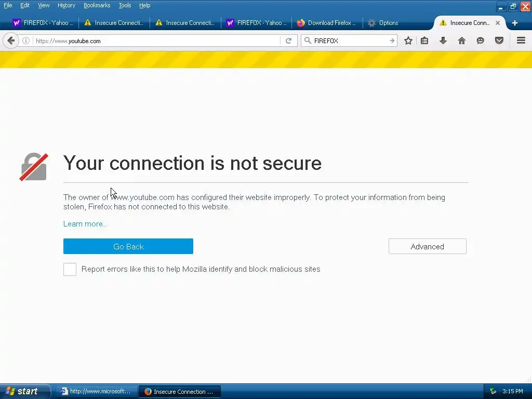This screenshot has width=532, height=399.
Task: Click the back arrow navigation button
Action: tap(11, 41)
